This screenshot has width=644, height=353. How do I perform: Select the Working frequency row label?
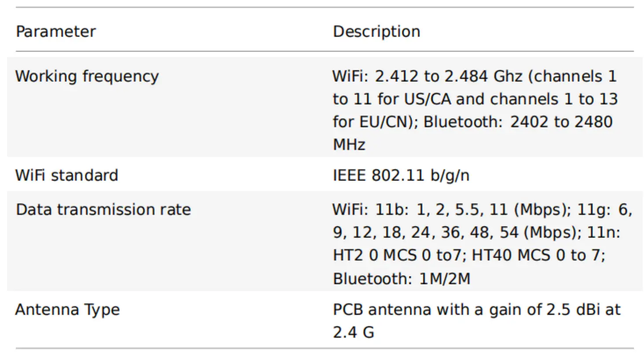[x=87, y=76]
